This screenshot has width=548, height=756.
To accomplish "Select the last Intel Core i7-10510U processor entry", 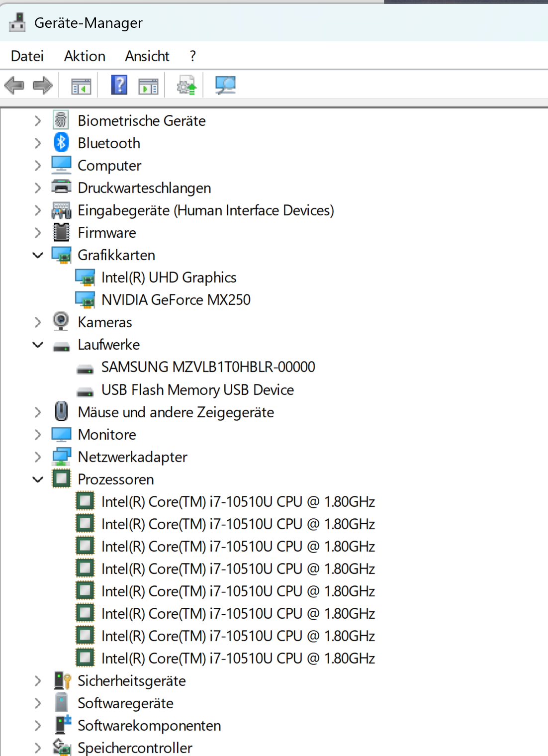I will pos(238,659).
